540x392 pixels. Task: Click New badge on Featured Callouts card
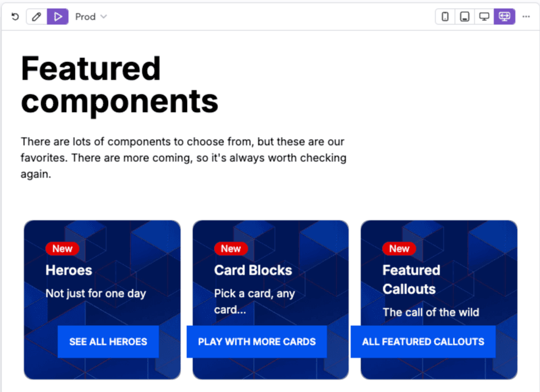(x=399, y=248)
